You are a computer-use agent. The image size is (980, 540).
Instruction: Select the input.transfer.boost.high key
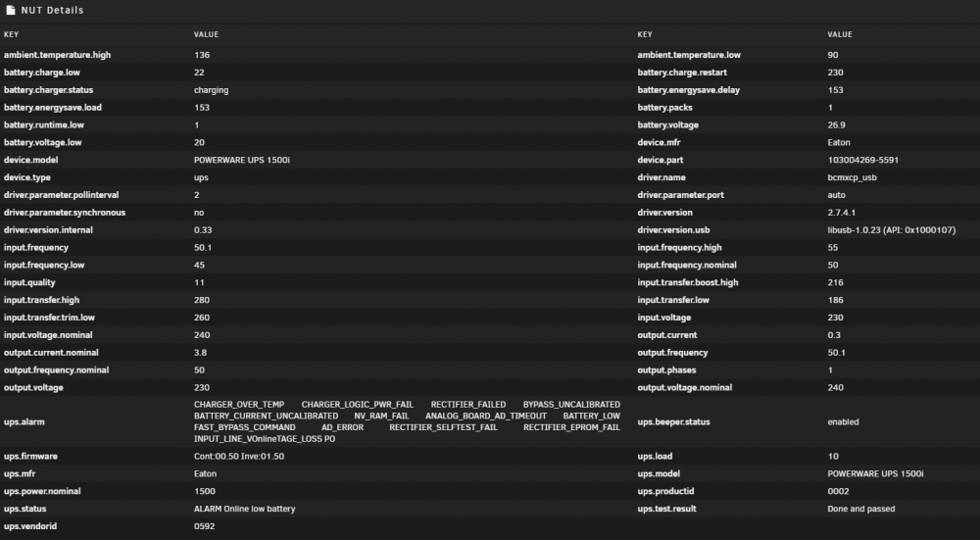[x=688, y=282]
